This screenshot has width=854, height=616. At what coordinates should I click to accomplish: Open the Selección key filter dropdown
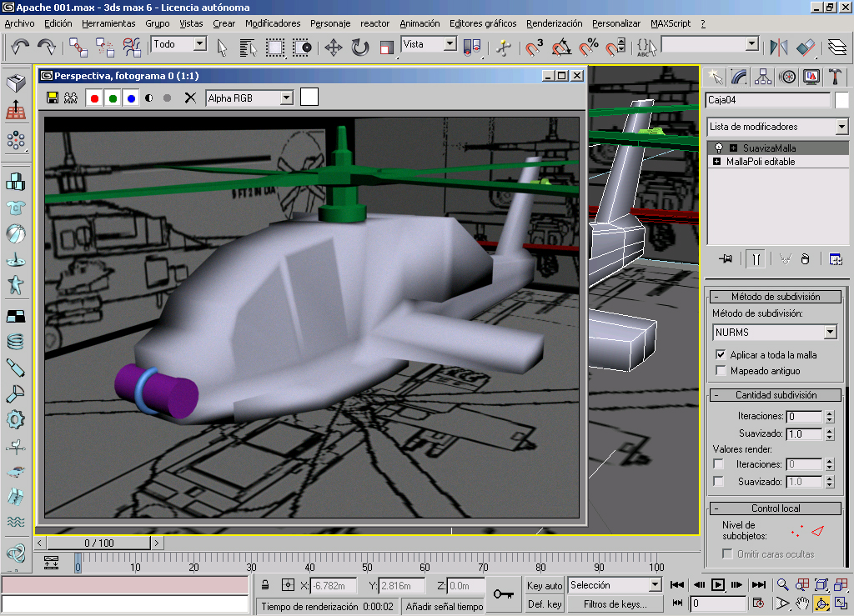655,585
